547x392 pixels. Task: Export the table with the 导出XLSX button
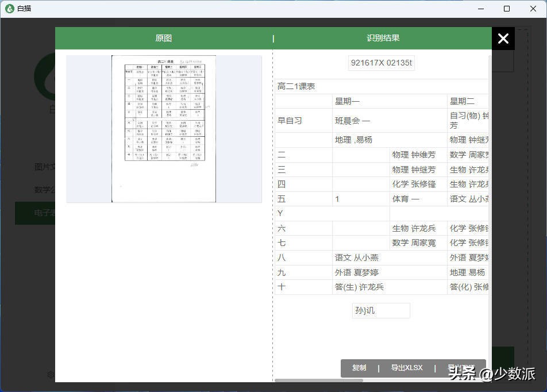407,368
